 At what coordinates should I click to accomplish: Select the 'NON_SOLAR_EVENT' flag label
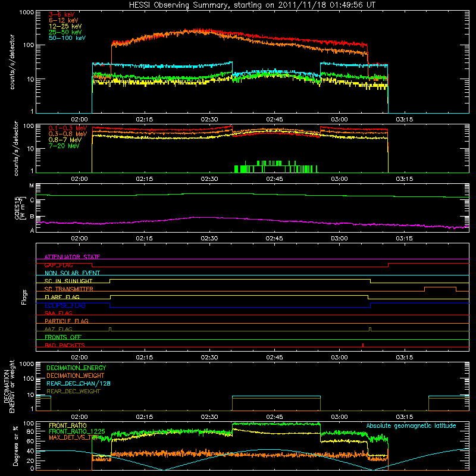point(72,273)
